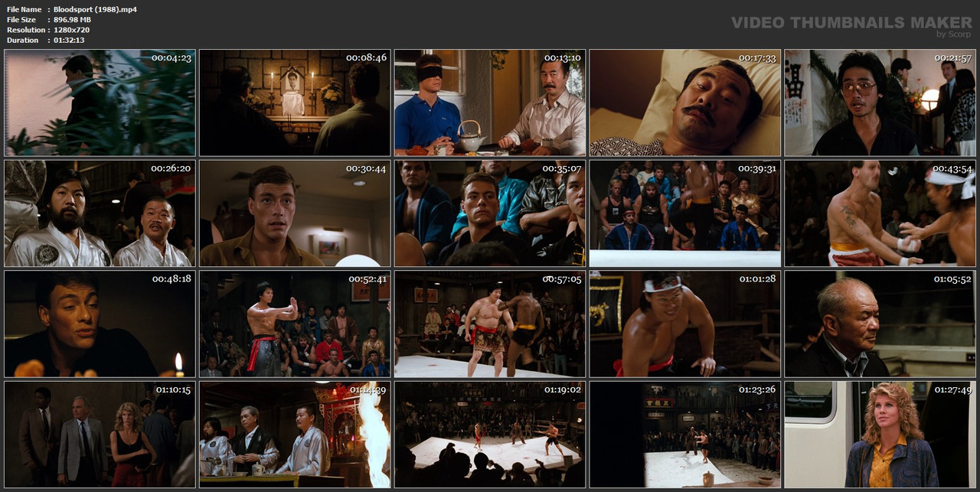This screenshot has height=492, width=980.
Task: Open the thumbnail timestamped 00:52:41
Action: coord(295,324)
